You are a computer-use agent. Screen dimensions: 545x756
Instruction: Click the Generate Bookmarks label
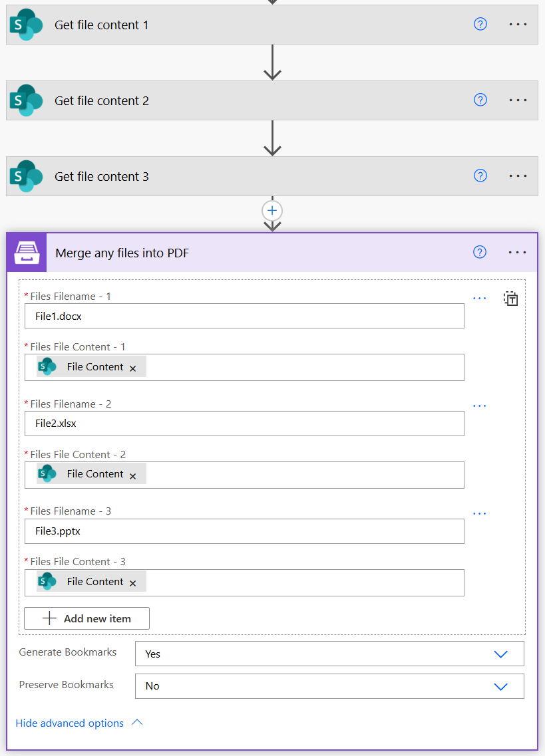pyautogui.click(x=68, y=652)
